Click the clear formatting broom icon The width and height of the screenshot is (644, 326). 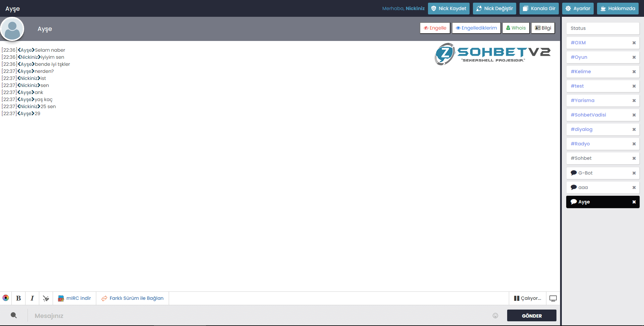(x=46, y=298)
